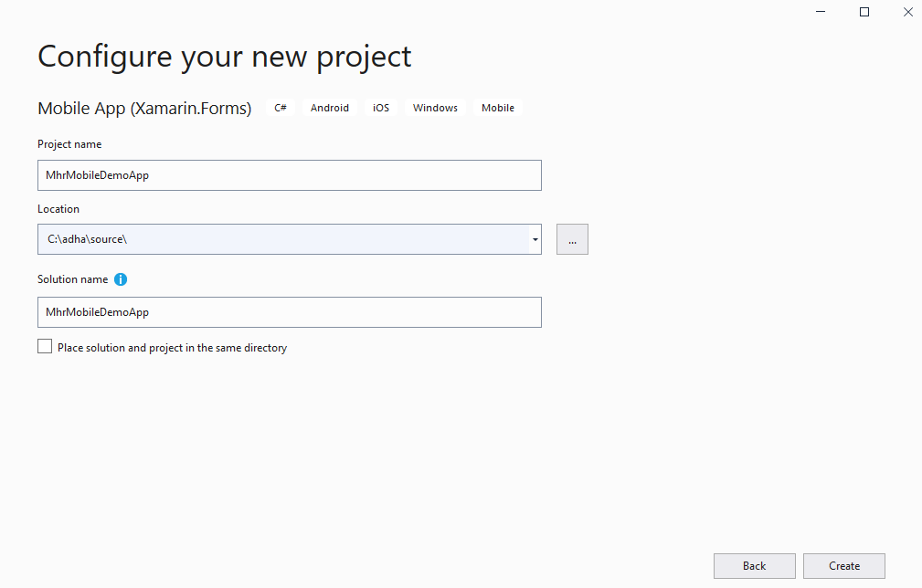The image size is (922, 588).
Task: Click the Mobile project type tag
Action: 497,107
